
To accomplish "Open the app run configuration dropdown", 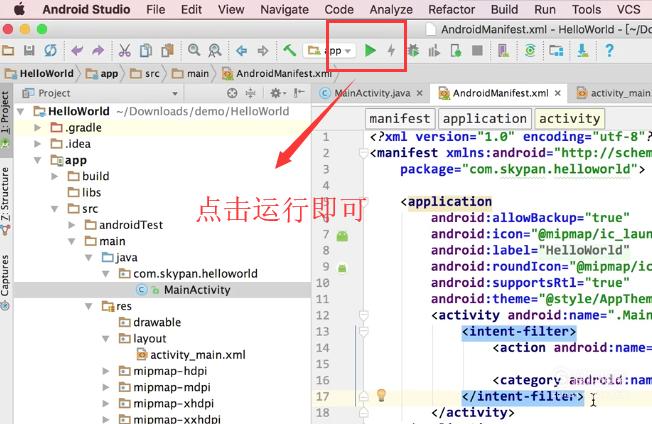I will point(331,51).
